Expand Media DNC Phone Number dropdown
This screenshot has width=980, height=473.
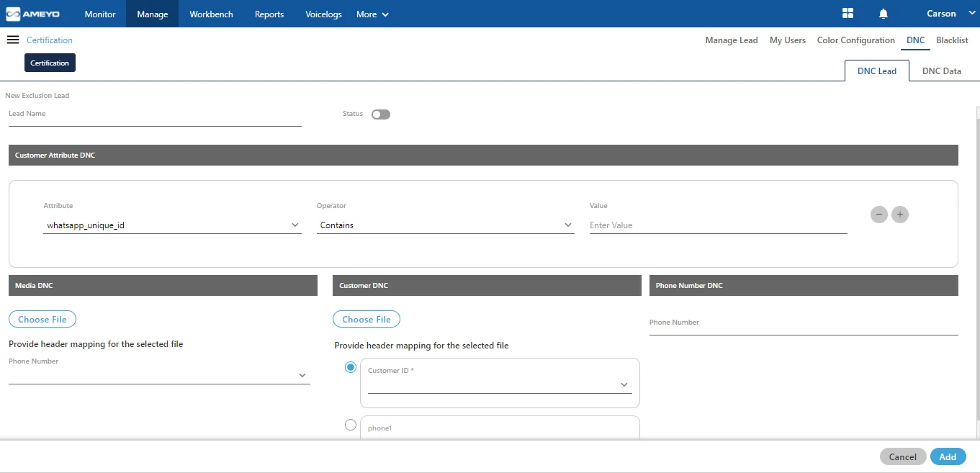(159, 376)
